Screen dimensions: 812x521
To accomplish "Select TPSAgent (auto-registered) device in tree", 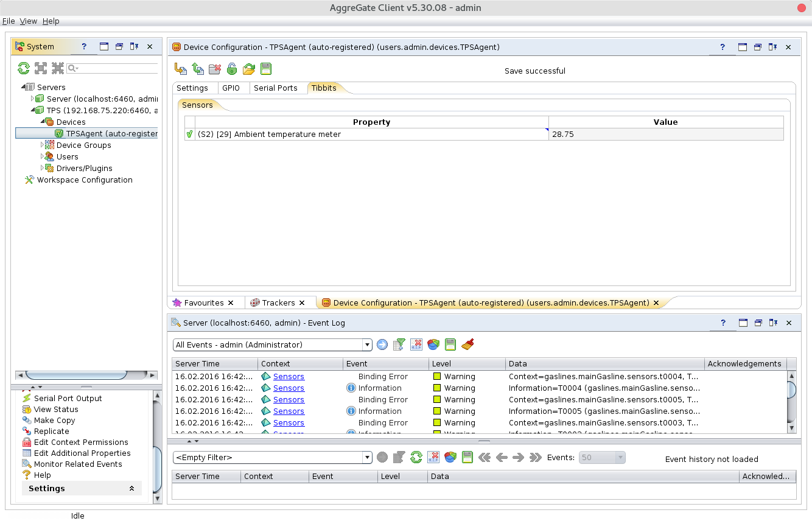I will tap(106, 133).
